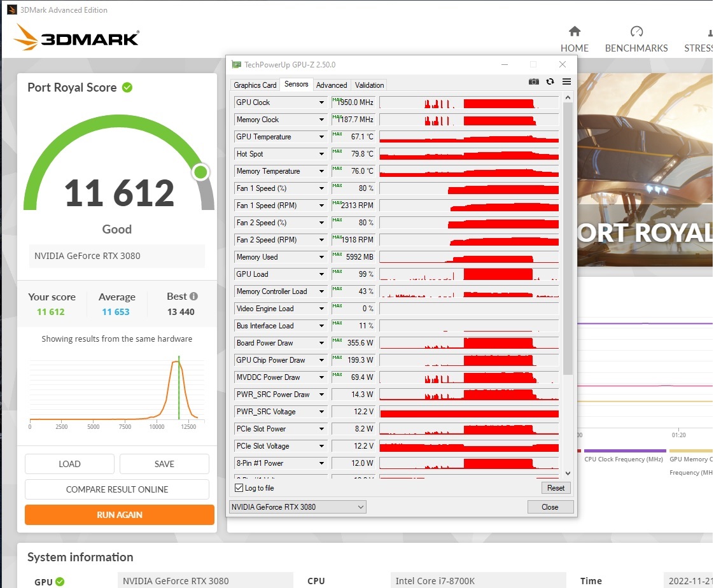Click the Memory Controller Load value 43 %

353,291
